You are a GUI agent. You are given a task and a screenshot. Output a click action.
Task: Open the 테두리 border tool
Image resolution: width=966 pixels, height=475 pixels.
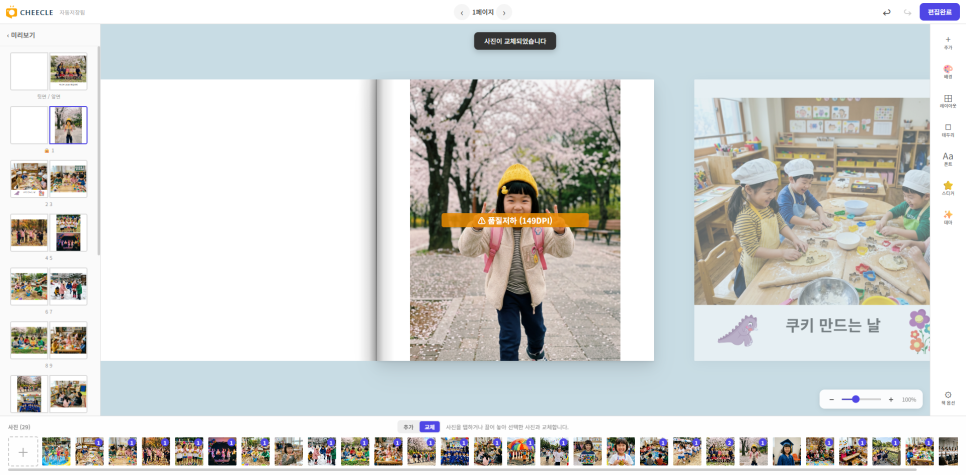pos(948,130)
